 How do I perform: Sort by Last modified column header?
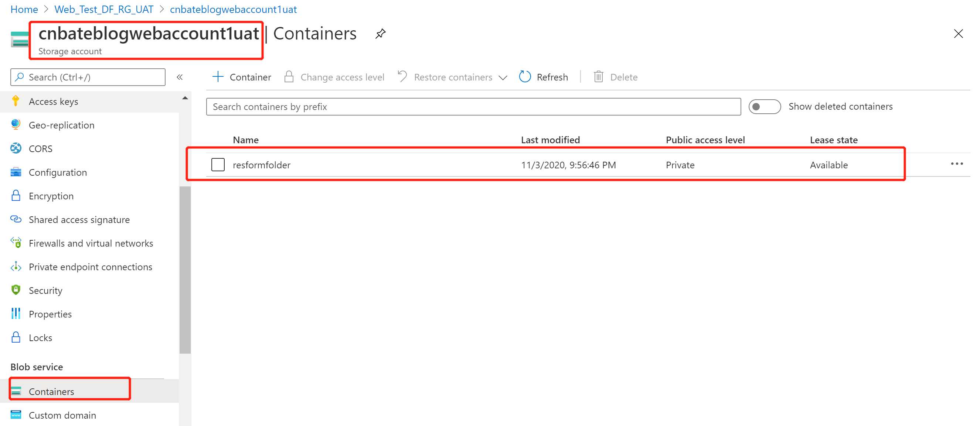[550, 140]
